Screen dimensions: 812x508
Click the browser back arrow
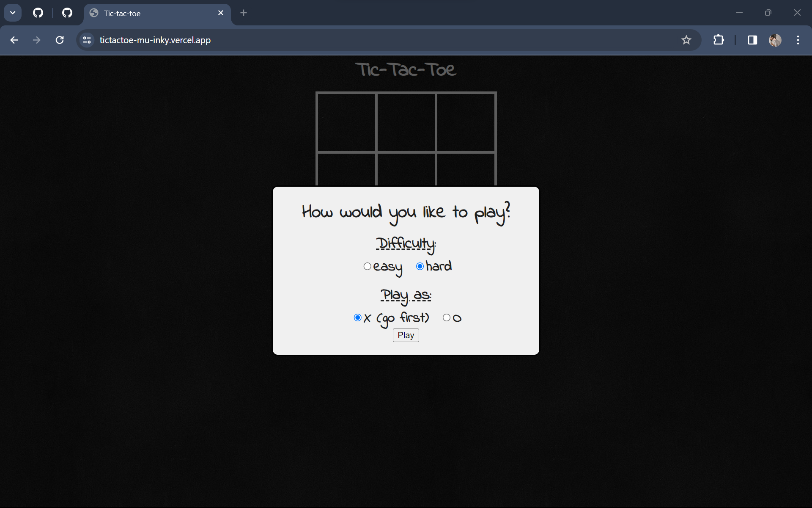(14, 40)
